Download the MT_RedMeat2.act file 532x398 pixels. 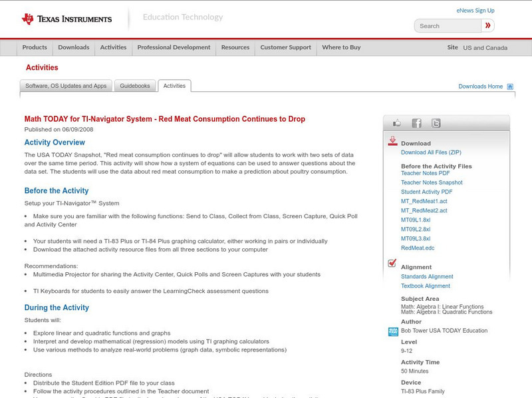coord(424,210)
